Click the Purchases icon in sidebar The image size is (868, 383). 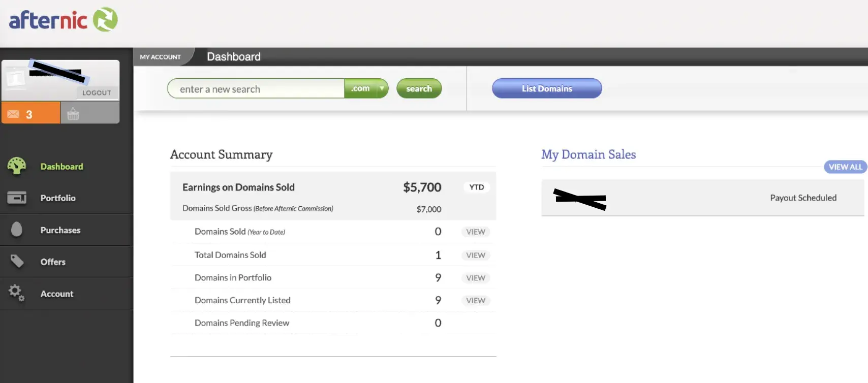17,230
